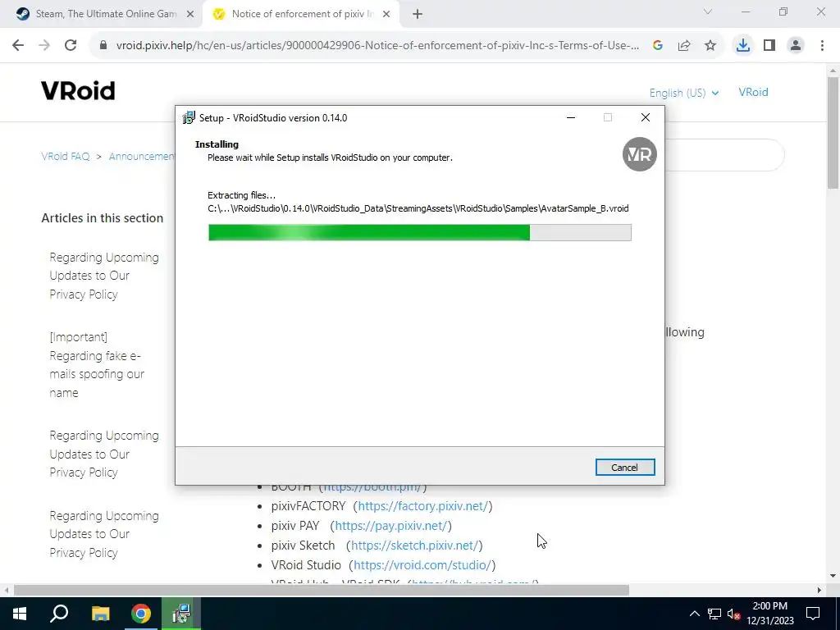Open the Chrome profile menu
The image size is (840, 630).
tap(796, 46)
